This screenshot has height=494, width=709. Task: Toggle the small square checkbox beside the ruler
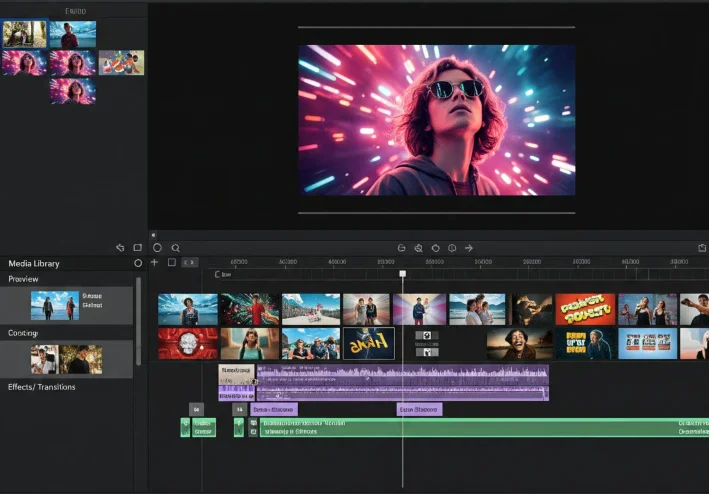click(172, 262)
